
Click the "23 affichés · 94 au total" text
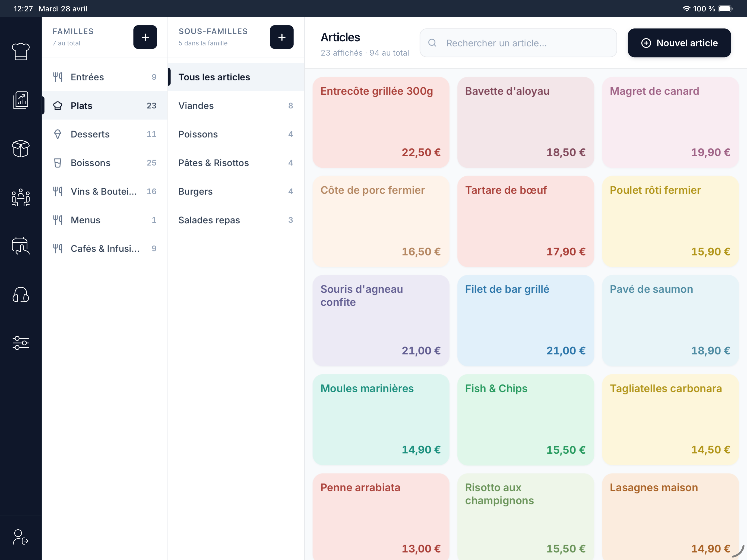coord(365,53)
